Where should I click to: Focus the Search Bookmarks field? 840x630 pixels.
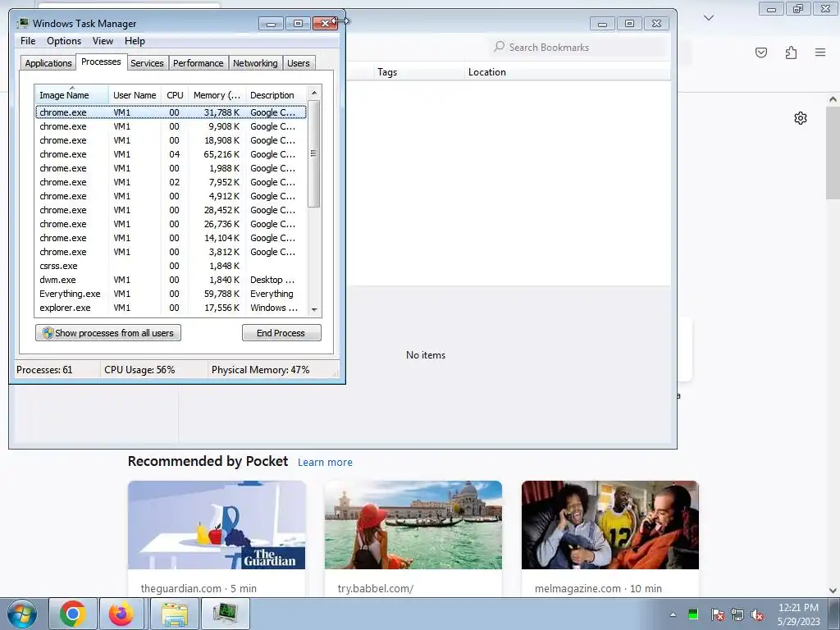click(578, 47)
